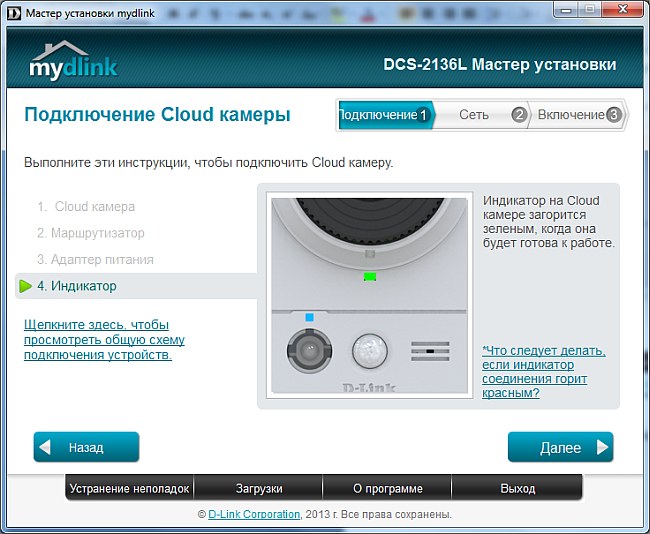Open the red indicator help link
Viewport: 650px width, 534px height.
coord(543,372)
